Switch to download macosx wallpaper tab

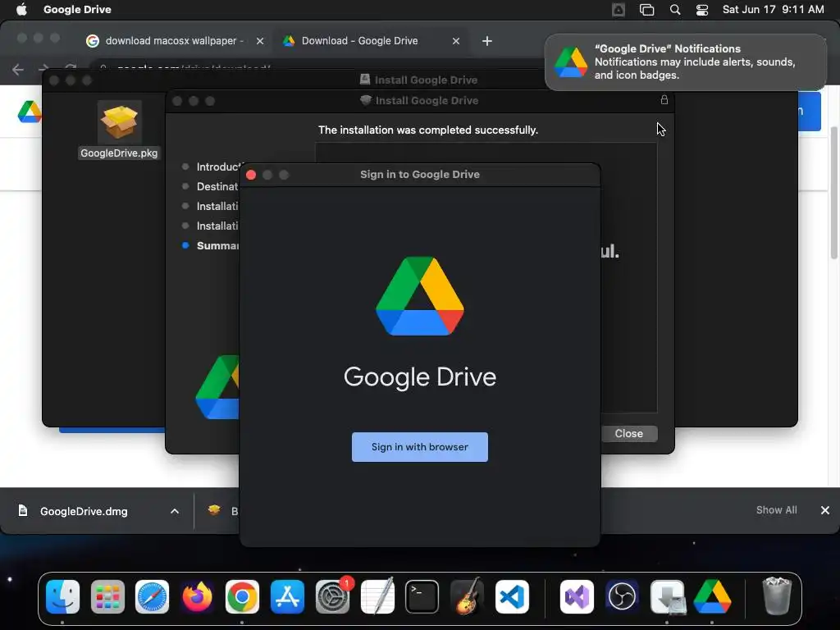174,41
